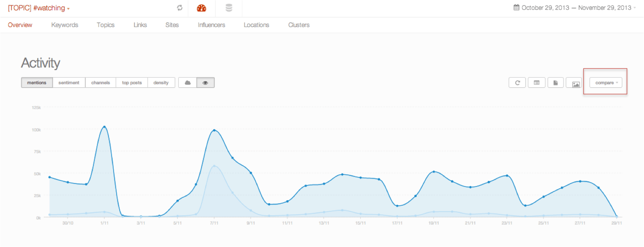Select the mentions chart mode
Screen dimensions: 644x247
point(37,82)
